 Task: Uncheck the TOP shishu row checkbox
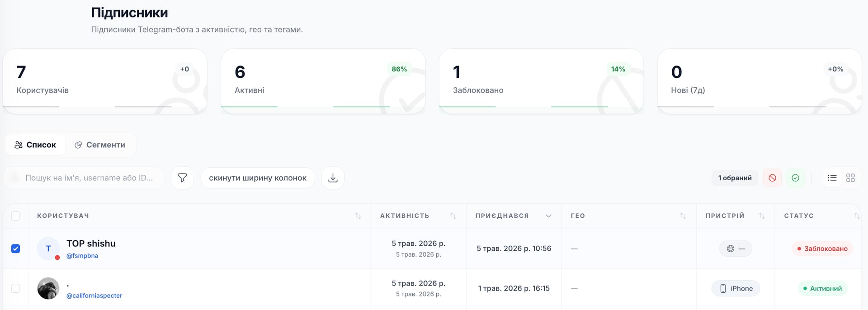tap(15, 249)
